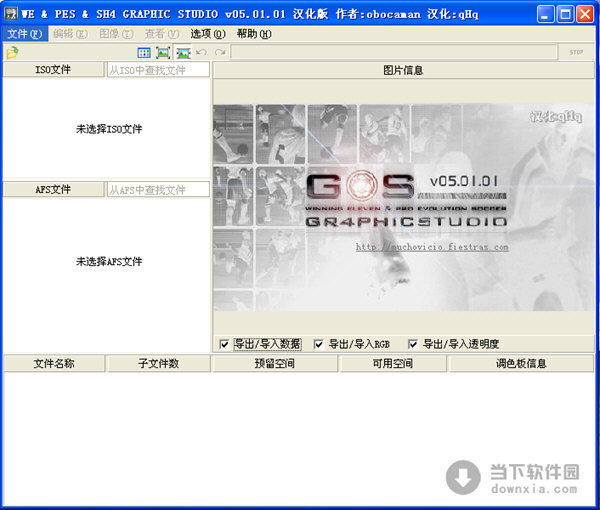600x510 pixels.
Task: Click the 文件名称 column header
Action: click(54, 363)
